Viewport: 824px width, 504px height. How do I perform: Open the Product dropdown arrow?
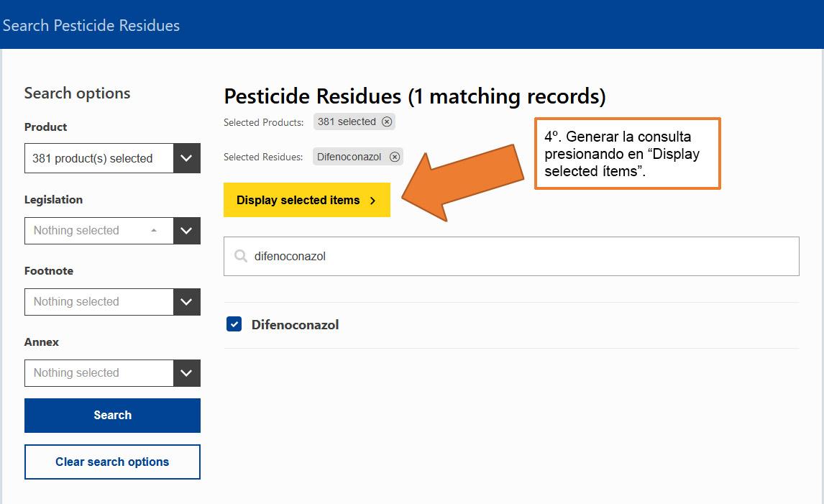click(186, 158)
